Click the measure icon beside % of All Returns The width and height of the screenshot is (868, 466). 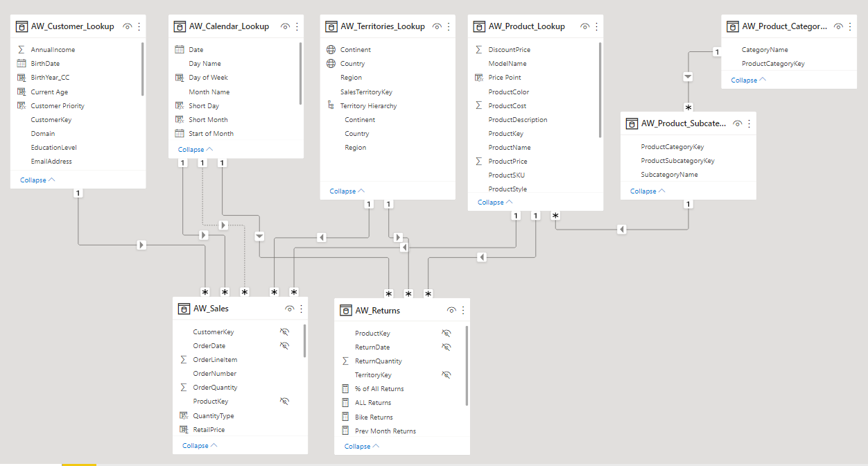346,388
